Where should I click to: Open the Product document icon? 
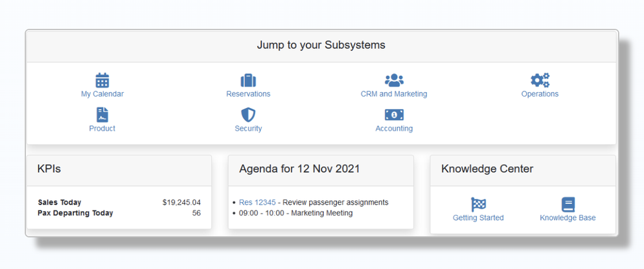coord(102,115)
